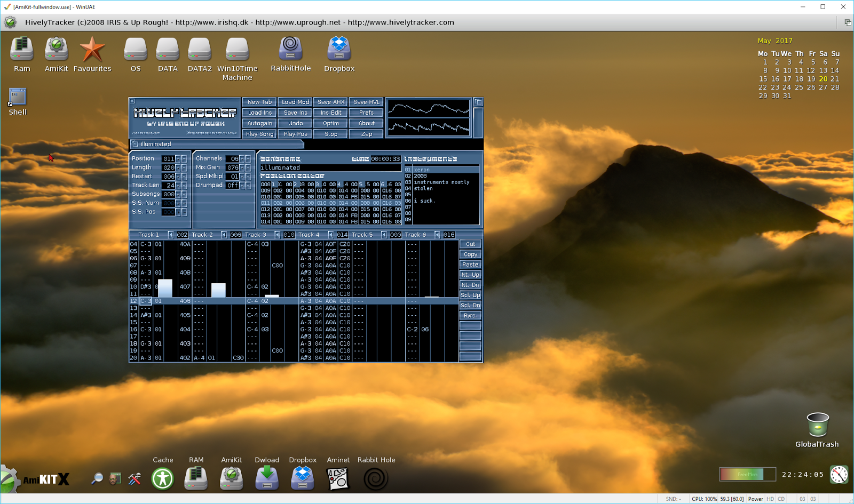The image size is (854, 504).
Task: Toggle Drumpad with its plus button
Action: 242,186
